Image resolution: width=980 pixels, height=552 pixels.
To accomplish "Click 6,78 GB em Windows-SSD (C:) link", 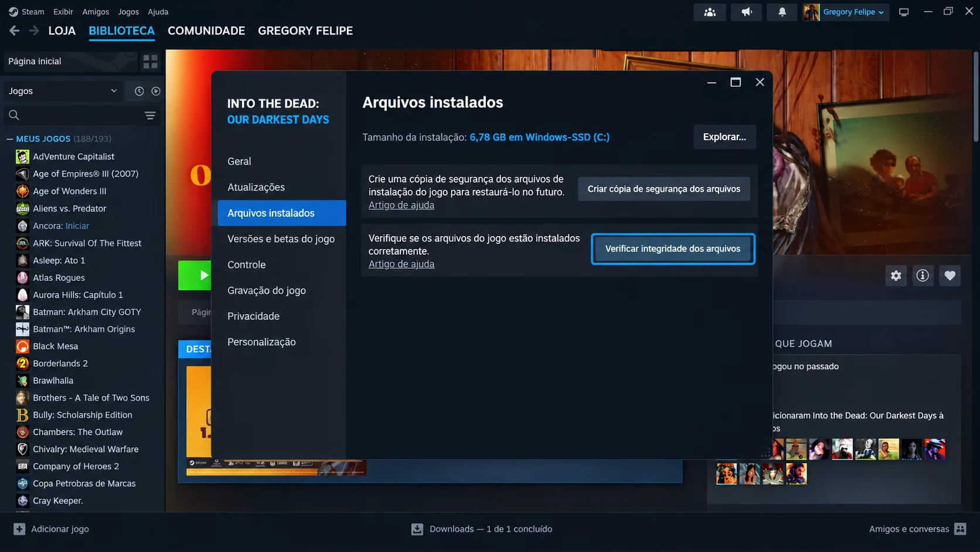I will [x=540, y=137].
